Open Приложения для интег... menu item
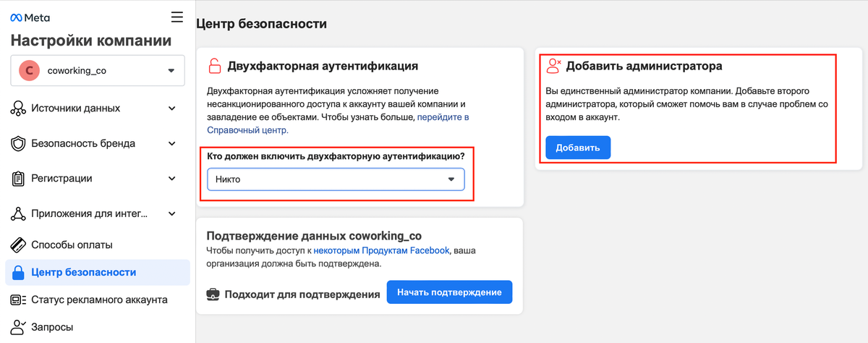This screenshot has height=343, width=868. 97,213
